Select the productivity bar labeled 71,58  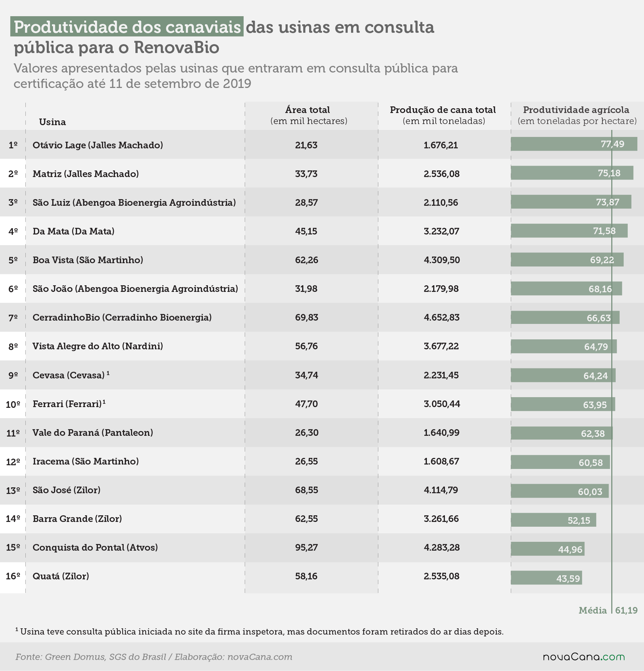click(569, 231)
